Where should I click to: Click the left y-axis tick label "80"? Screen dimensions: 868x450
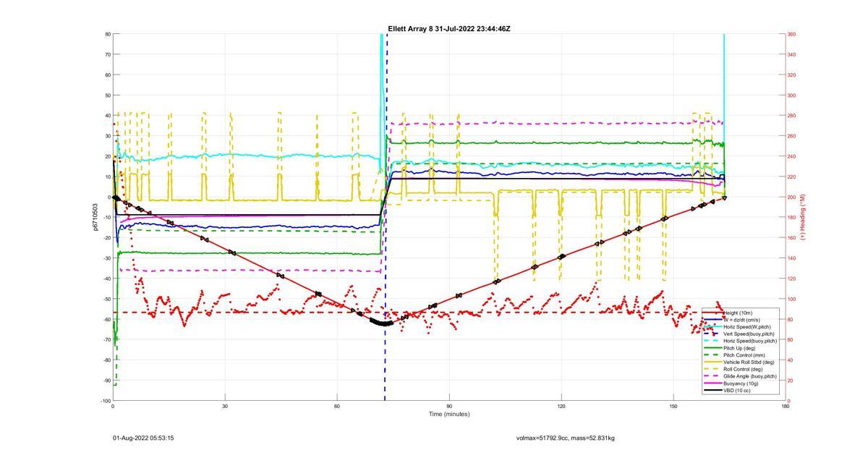click(107, 34)
